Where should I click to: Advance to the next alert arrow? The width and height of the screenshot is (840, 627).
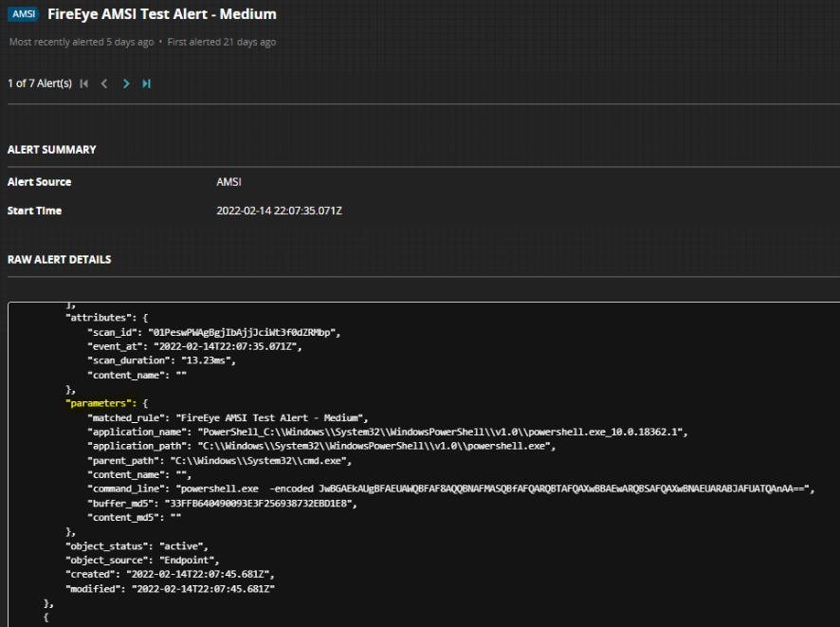(x=126, y=83)
